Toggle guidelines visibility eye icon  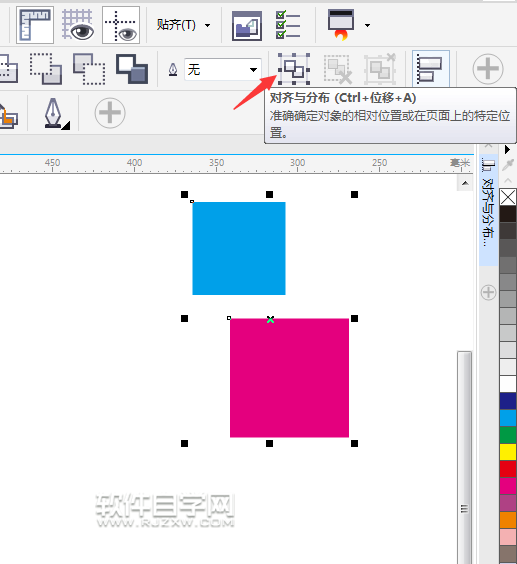(121, 25)
